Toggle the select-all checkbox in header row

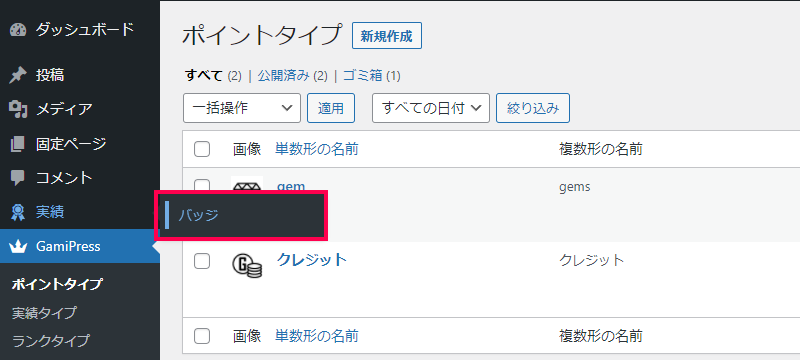tap(202, 149)
